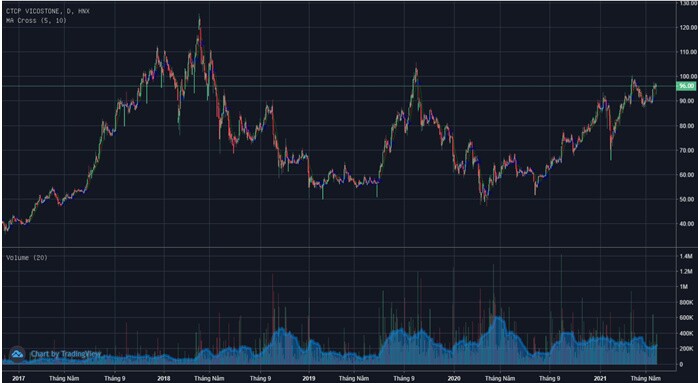This screenshot has height=383, width=698.
Task: Click the 40.00 price axis label
Action: click(x=686, y=224)
